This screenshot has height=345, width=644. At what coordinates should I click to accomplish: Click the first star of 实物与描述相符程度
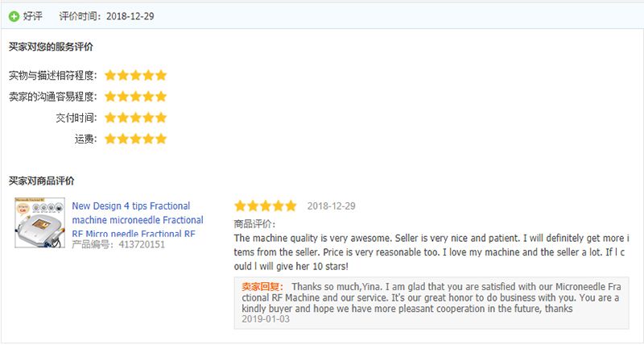(x=110, y=75)
